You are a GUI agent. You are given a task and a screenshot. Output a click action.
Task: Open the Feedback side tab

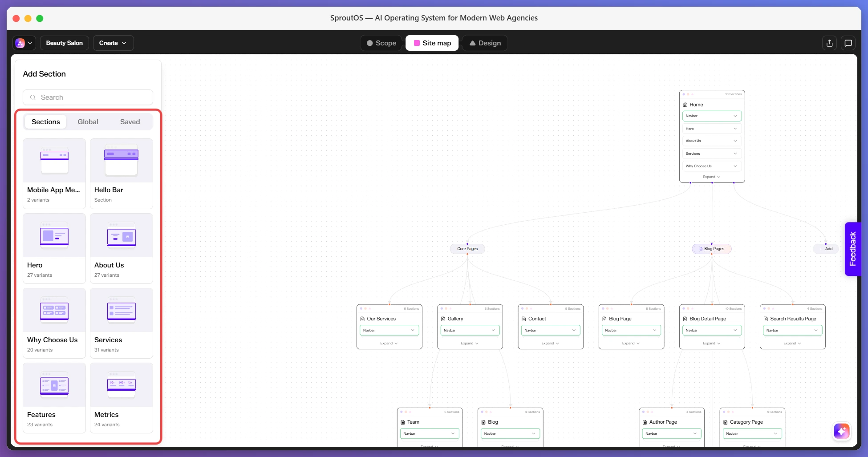[852, 249]
